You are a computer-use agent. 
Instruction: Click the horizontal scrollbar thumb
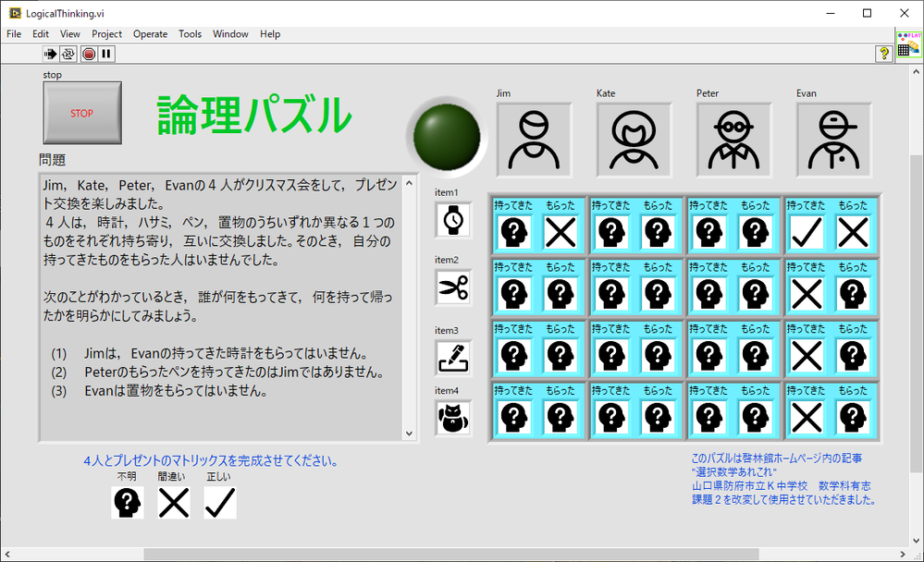(x=450, y=555)
